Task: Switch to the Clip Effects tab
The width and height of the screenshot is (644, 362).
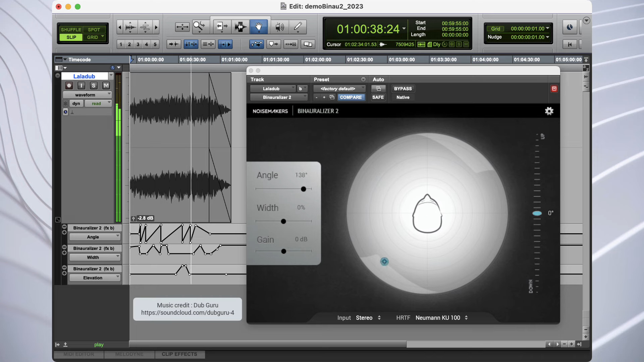Action: pos(179,354)
